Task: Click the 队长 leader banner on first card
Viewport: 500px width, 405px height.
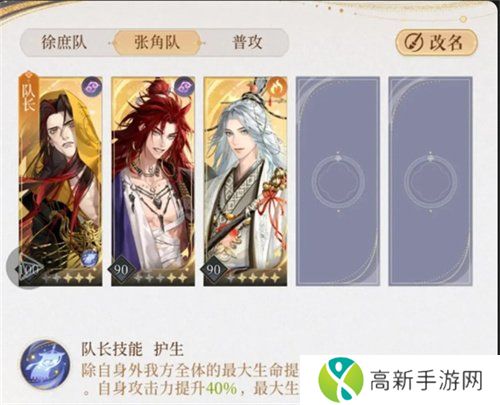Action: tap(29, 93)
